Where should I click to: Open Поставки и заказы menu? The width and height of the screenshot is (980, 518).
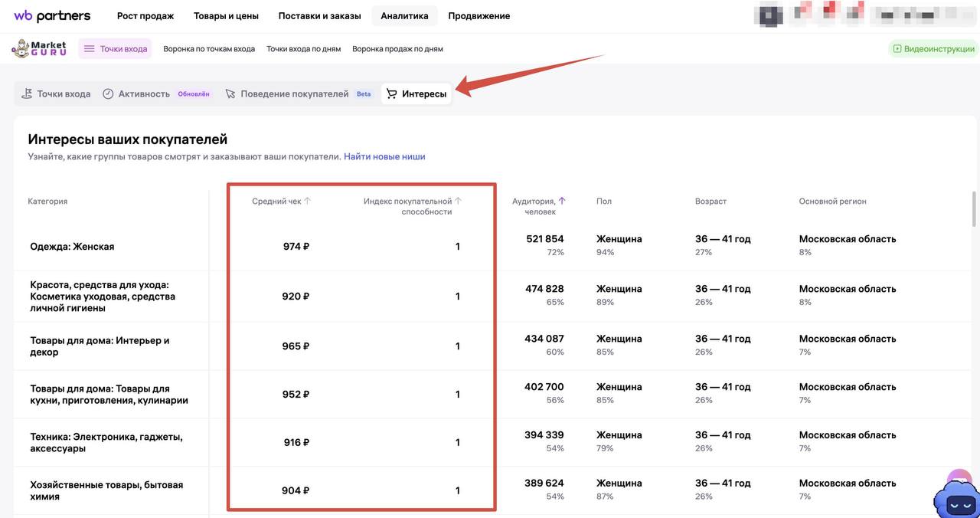coord(319,16)
